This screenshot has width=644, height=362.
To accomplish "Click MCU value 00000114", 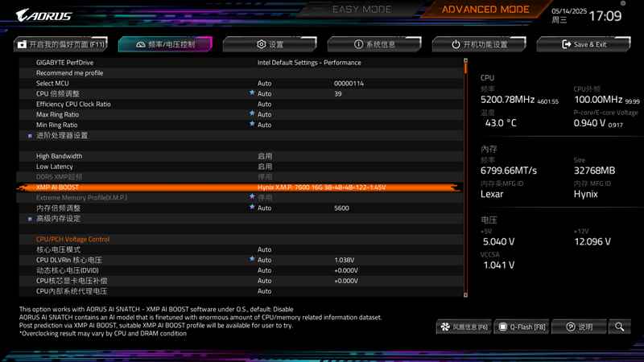I will click(x=349, y=84).
